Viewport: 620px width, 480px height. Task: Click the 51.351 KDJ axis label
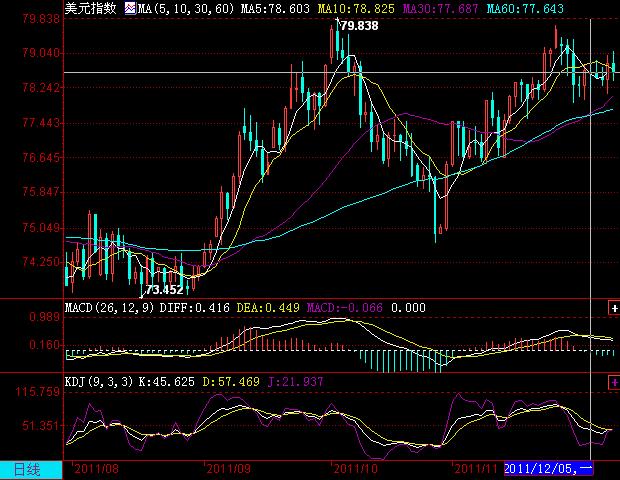point(41,426)
